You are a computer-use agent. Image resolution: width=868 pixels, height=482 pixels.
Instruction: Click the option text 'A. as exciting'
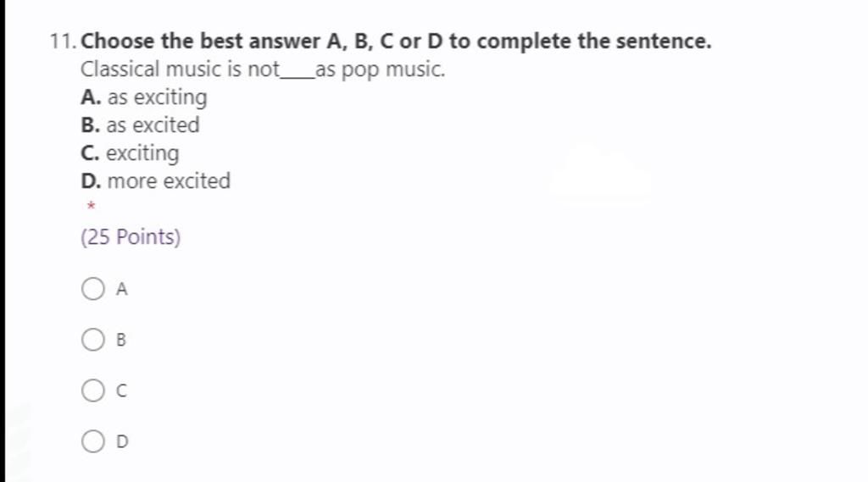coord(144,97)
